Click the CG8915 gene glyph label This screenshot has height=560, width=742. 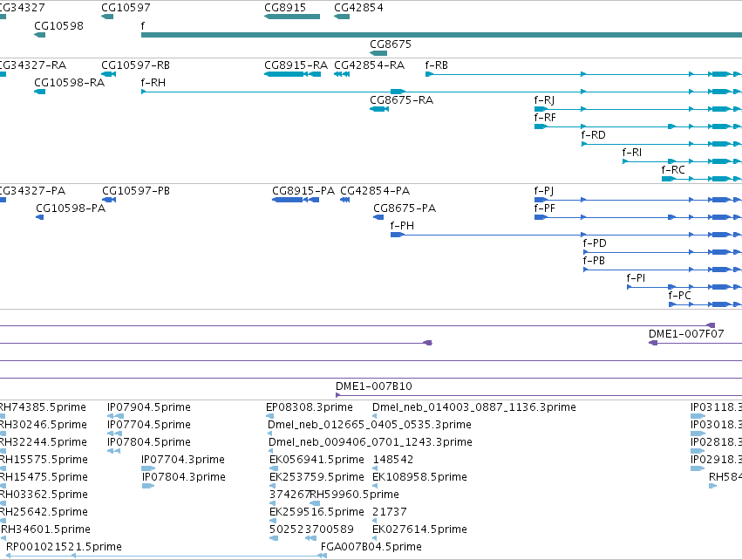pos(285,8)
